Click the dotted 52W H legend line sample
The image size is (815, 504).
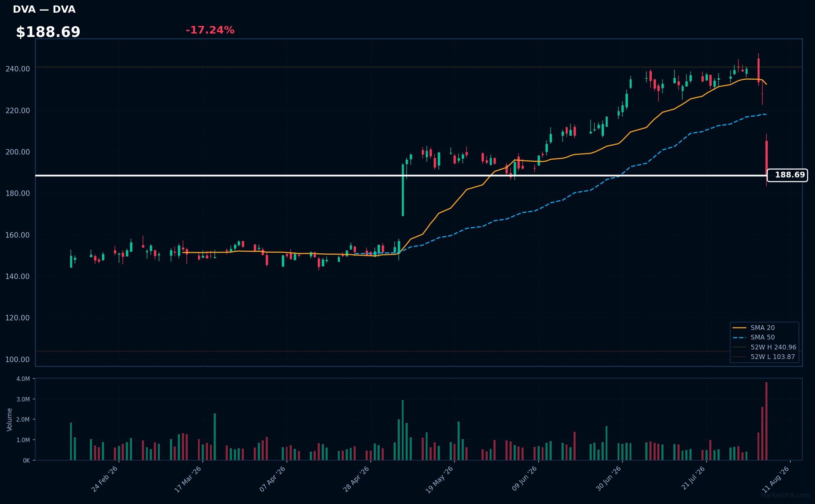[x=739, y=347]
